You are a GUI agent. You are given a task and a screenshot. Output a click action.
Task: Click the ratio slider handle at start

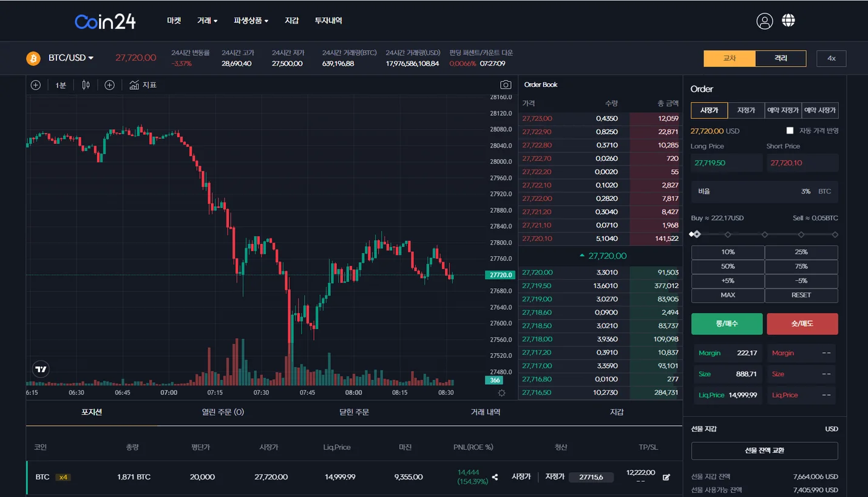click(x=697, y=234)
